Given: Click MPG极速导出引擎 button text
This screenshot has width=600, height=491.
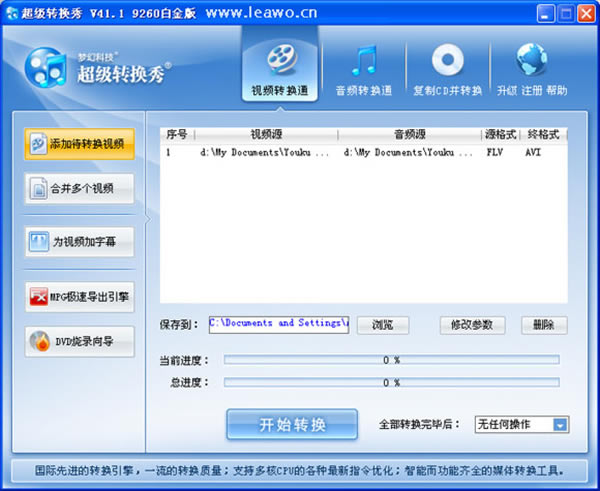Looking at the screenshot, I should tap(90, 297).
